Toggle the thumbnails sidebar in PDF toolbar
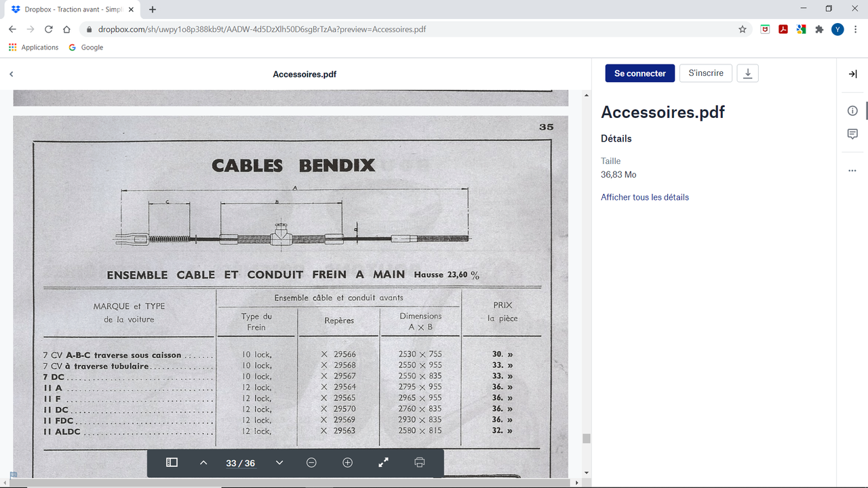The height and width of the screenshot is (488, 868). (172, 462)
